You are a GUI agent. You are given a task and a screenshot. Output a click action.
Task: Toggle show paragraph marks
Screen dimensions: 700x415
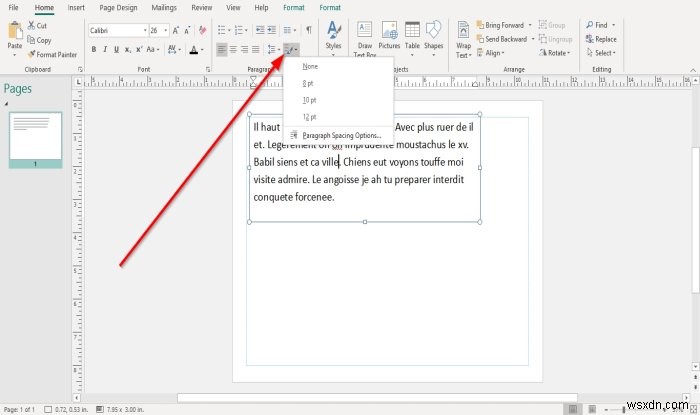coord(308,30)
